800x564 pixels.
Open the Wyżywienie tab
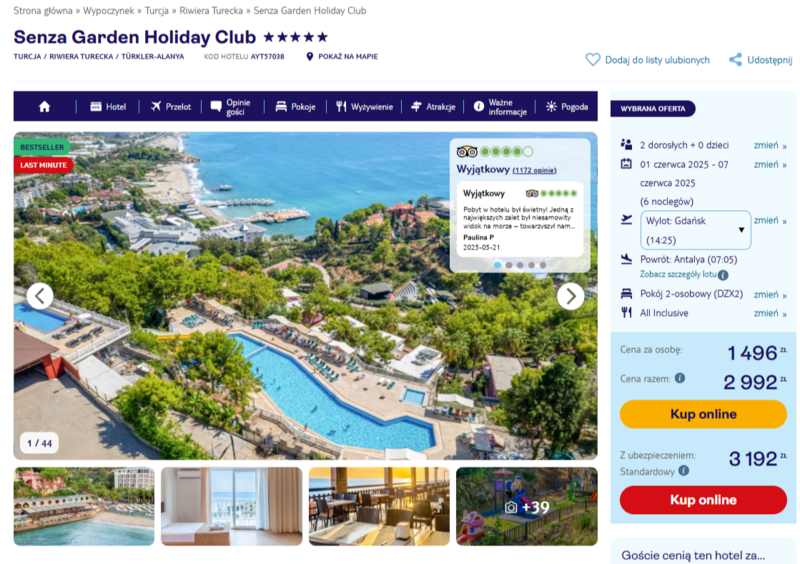[x=364, y=107]
